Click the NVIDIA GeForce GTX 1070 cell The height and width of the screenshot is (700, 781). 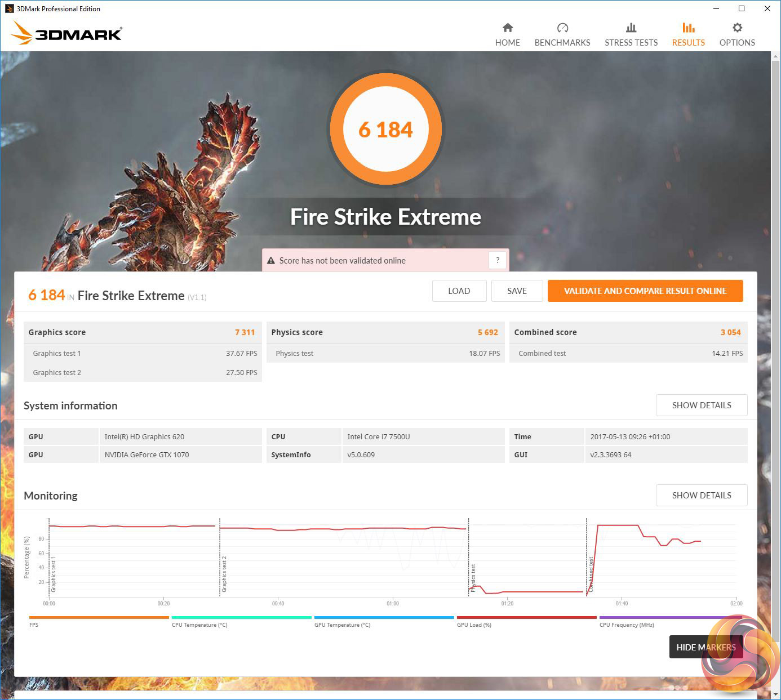(180, 454)
